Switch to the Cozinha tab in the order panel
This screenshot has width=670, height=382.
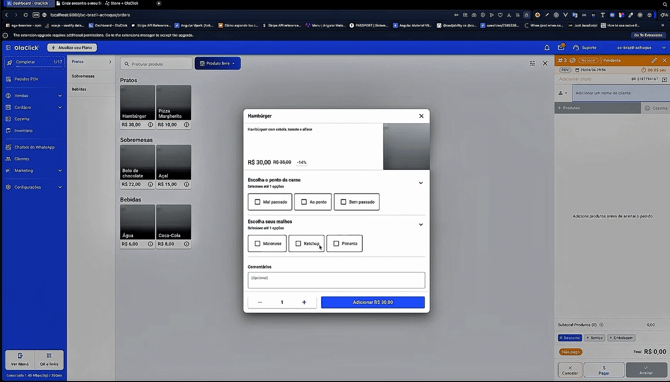[x=655, y=108]
